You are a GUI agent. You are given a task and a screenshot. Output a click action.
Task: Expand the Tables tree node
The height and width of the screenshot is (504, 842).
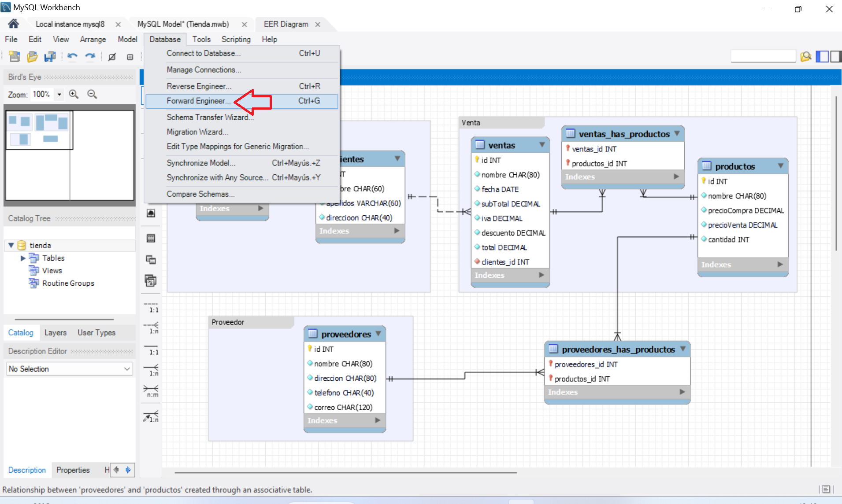(23, 258)
